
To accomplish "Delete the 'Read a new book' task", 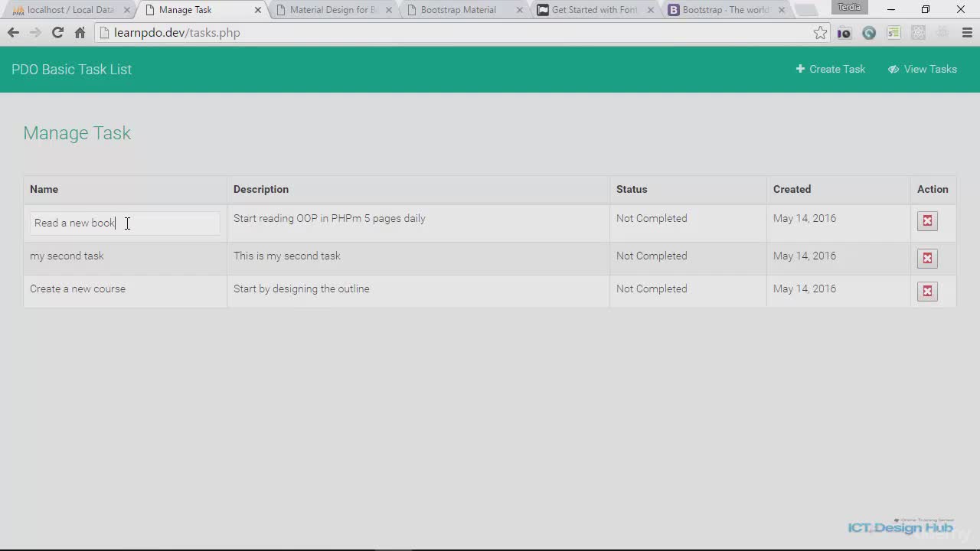I will pos(927,221).
